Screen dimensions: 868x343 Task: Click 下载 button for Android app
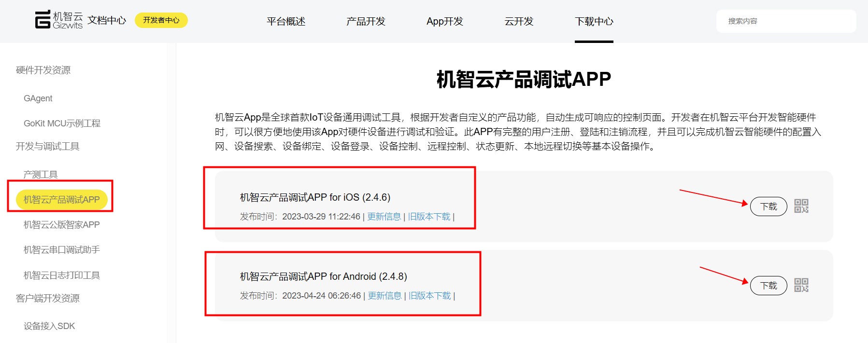point(768,286)
